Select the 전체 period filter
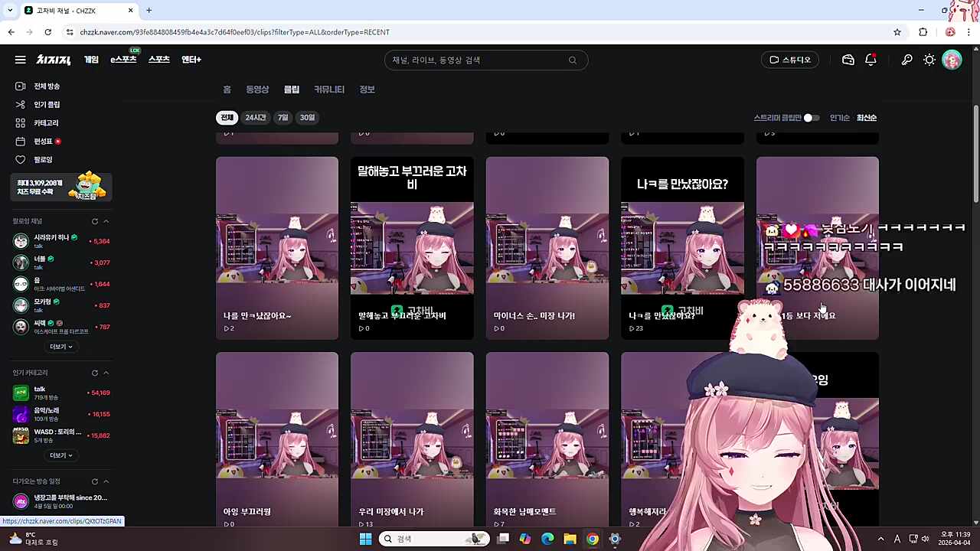This screenshot has height=551, width=980. [x=227, y=118]
